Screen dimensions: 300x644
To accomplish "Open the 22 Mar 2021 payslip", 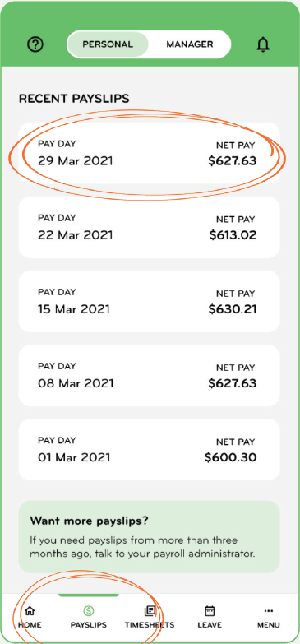I will (x=149, y=227).
